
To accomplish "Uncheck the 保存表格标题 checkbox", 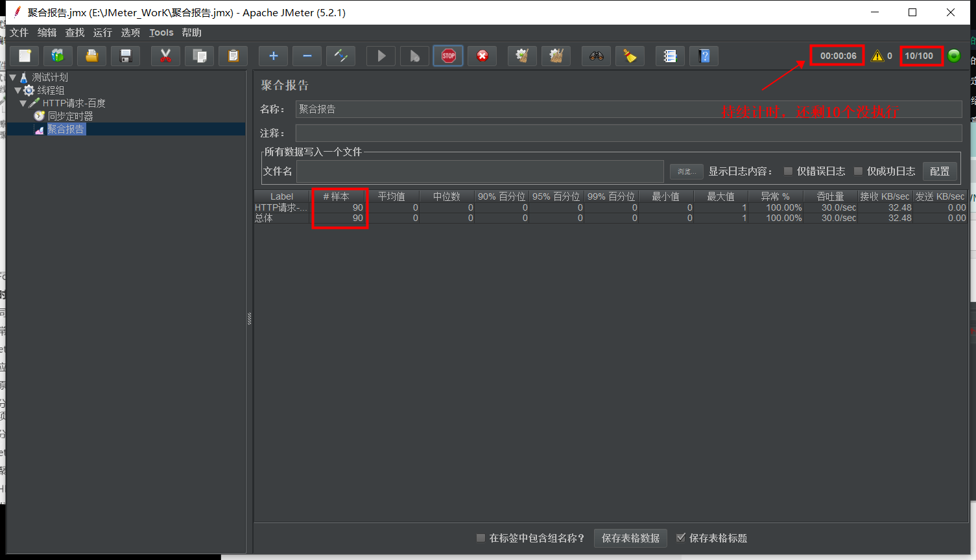I will click(681, 538).
